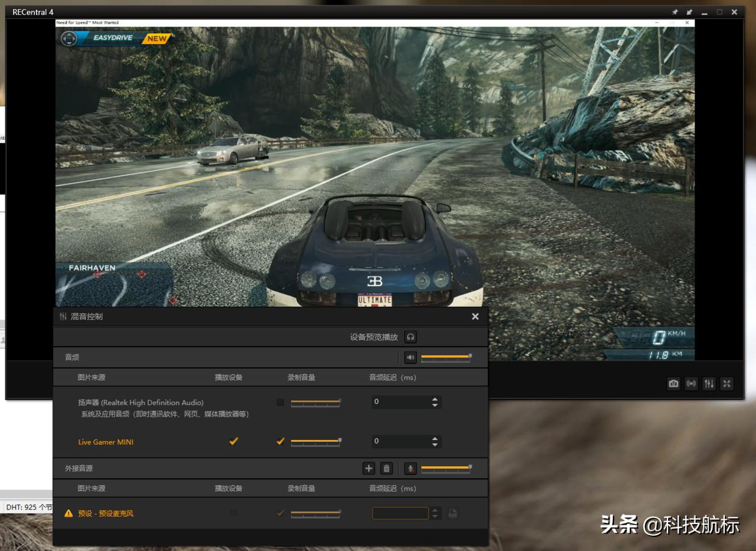
Task: Add an external audio source
Action: click(368, 469)
